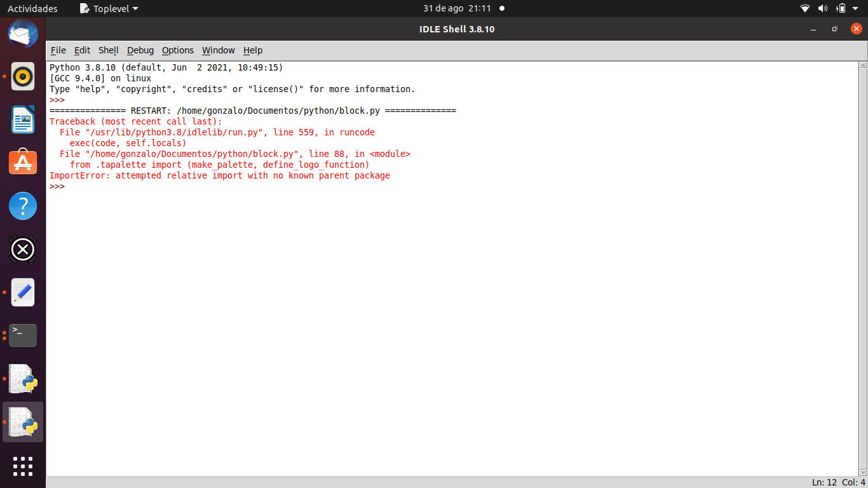This screenshot has width=868, height=488.
Task: Click the 'Traceback (most recent call last)' line
Action: coord(136,121)
